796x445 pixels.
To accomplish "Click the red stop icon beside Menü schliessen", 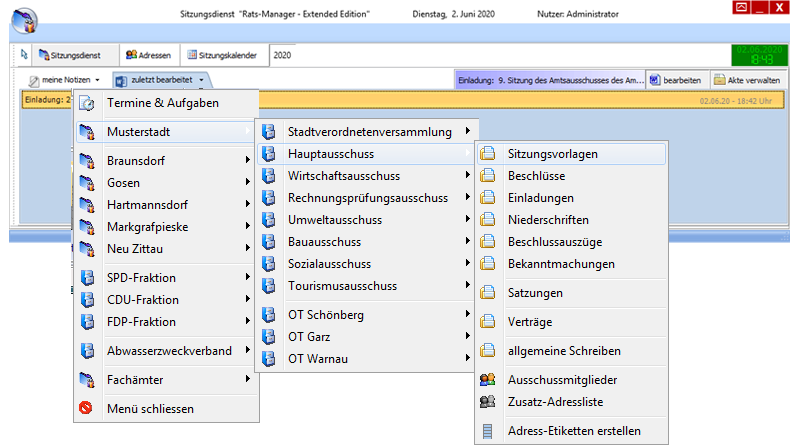I will point(86,408).
